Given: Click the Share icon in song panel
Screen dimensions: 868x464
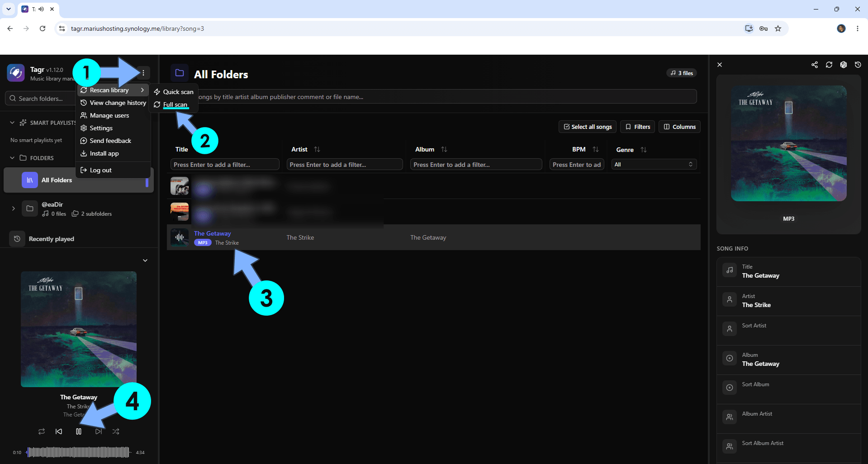Looking at the screenshot, I should point(815,65).
